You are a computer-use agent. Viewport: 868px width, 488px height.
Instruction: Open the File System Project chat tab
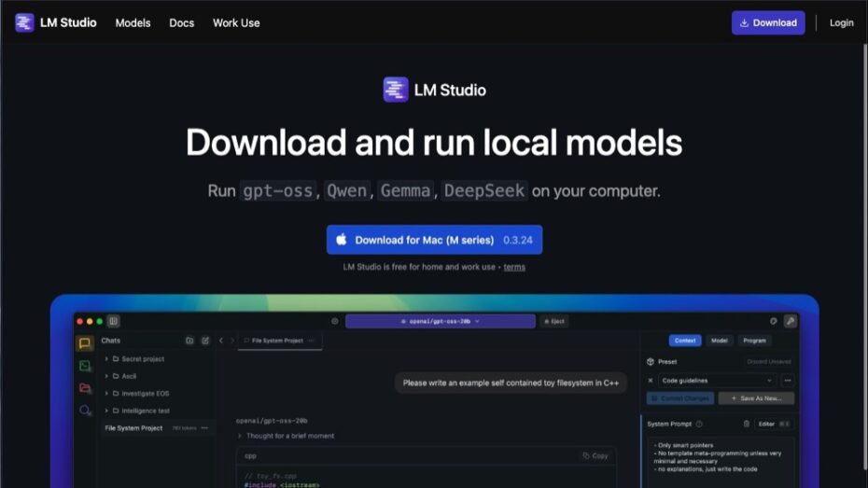[x=280, y=341]
